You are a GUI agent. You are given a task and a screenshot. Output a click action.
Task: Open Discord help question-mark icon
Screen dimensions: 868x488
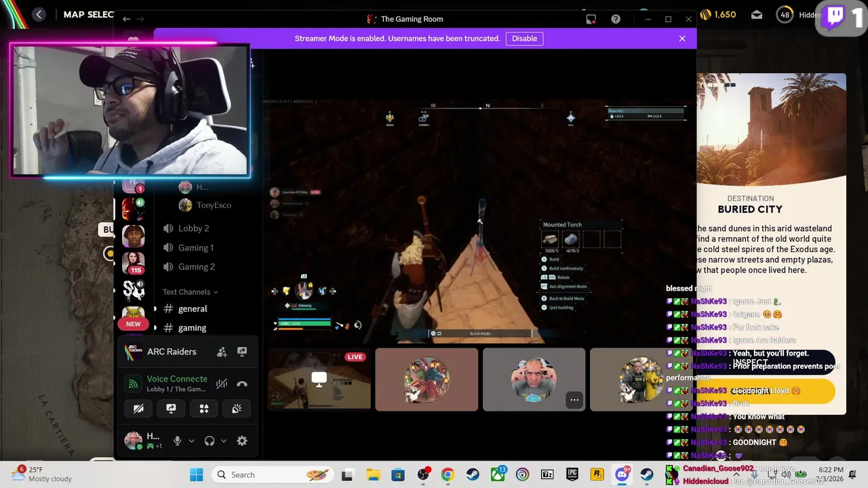(x=616, y=19)
